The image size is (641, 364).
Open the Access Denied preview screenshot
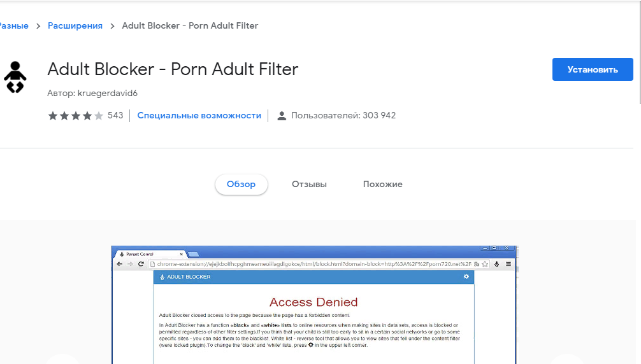click(314, 305)
